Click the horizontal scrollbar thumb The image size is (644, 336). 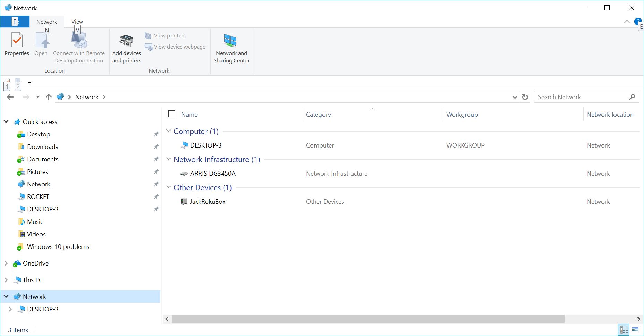click(368, 319)
